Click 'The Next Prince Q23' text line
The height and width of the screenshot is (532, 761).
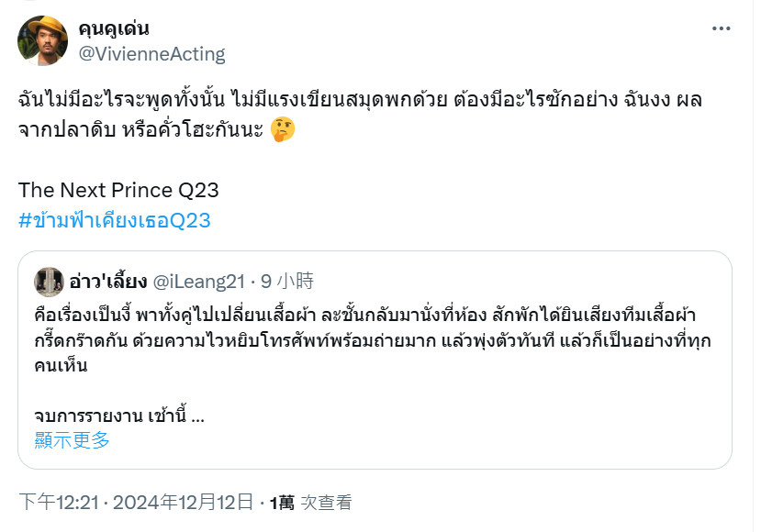(x=118, y=190)
